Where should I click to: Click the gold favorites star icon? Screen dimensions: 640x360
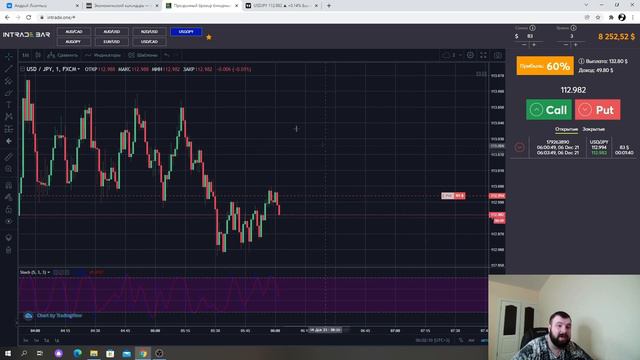point(209,37)
